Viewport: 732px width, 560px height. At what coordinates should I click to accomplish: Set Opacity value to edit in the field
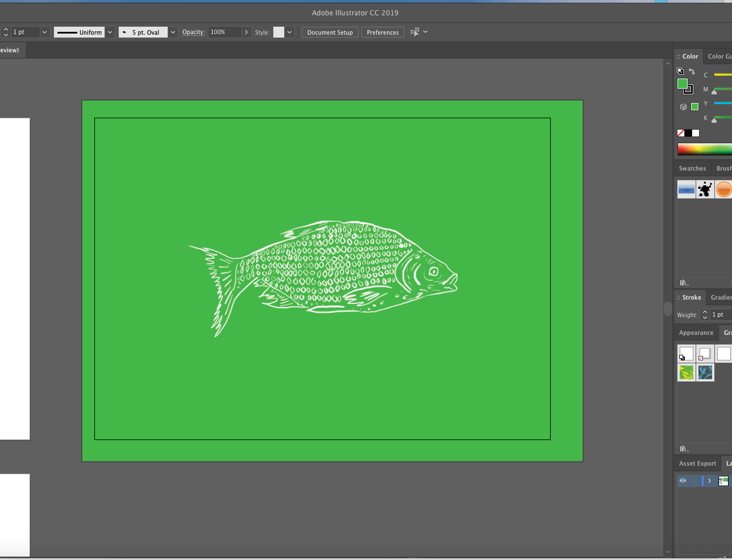(x=226, y=32)
